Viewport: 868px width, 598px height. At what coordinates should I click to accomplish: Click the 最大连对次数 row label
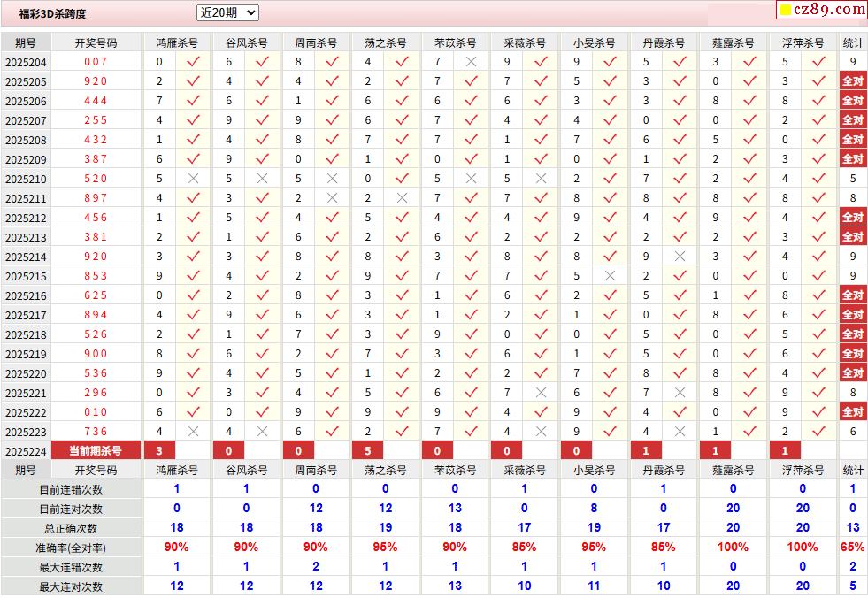pos(71,586)
